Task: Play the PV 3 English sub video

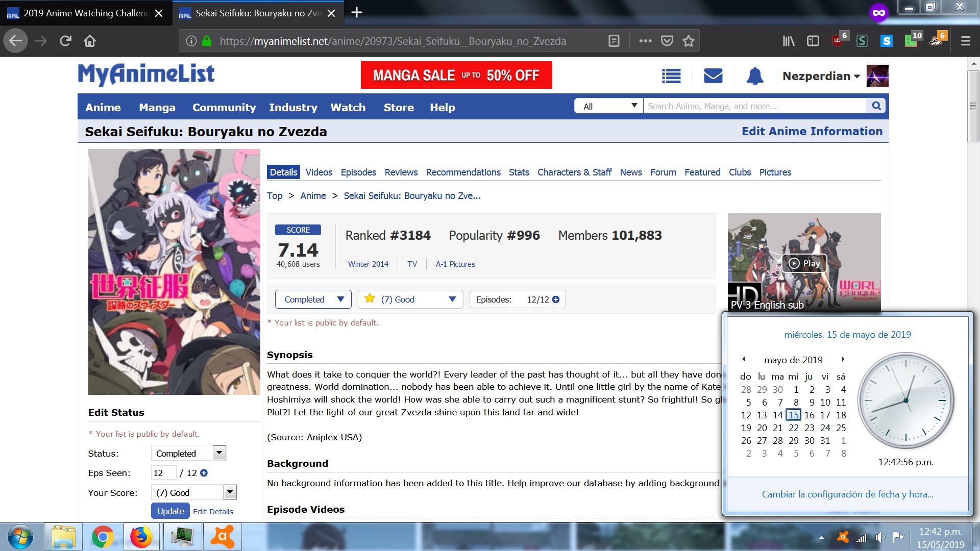Action: pyautogui.click(x=804, y=263)
